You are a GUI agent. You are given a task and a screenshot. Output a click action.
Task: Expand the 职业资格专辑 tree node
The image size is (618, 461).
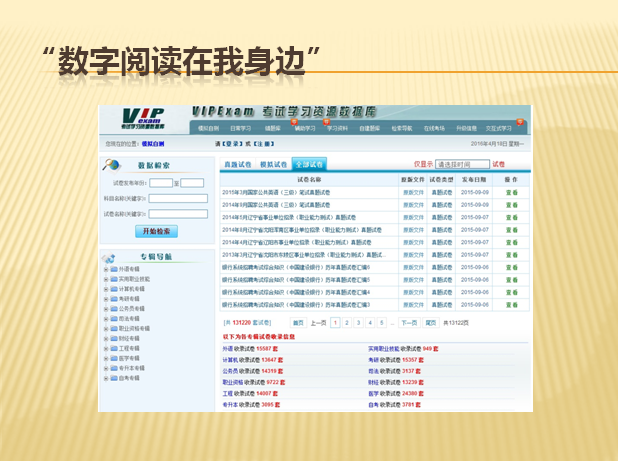(x=105, y=328)
